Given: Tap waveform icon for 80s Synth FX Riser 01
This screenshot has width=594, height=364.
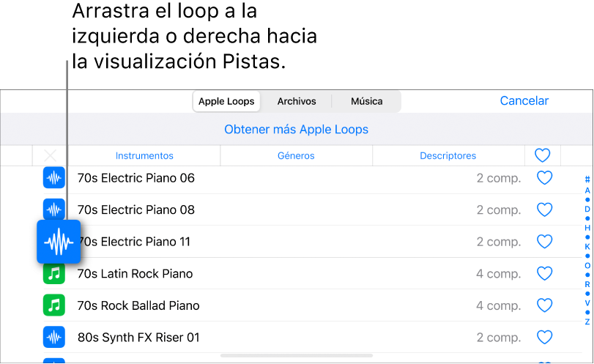Looking at the screenshot, I should tap(53, 338).
